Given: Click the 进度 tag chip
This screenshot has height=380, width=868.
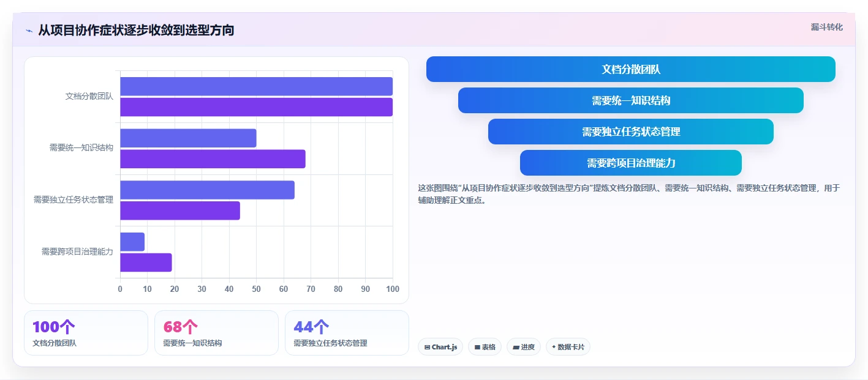Looking at the screenshot, I should coord(524,347).
